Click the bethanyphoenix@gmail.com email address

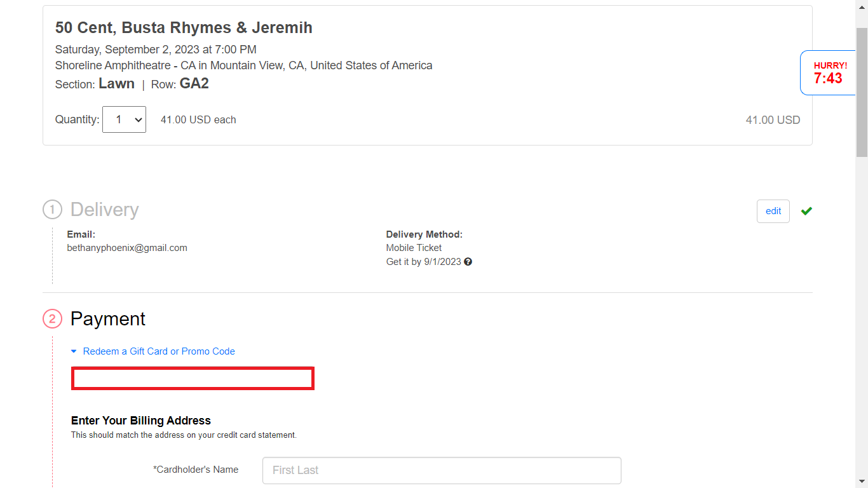pyautogui.click(x=127, y=248)
